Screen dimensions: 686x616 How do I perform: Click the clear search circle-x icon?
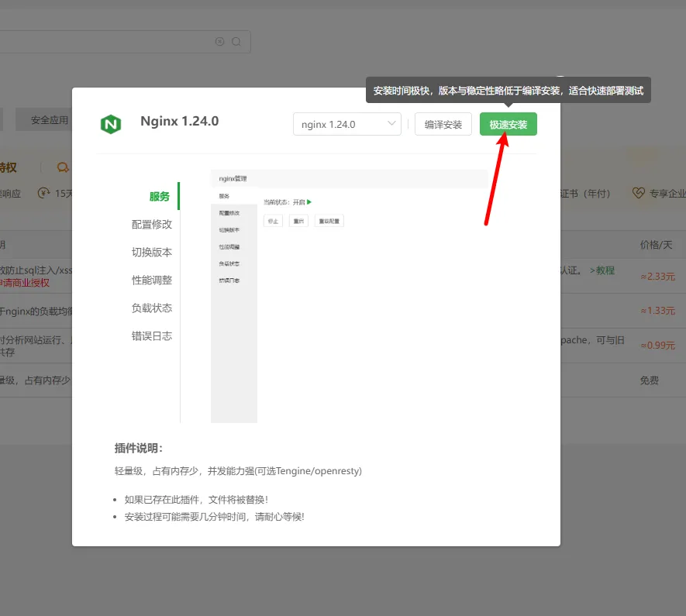click(219, 41)
